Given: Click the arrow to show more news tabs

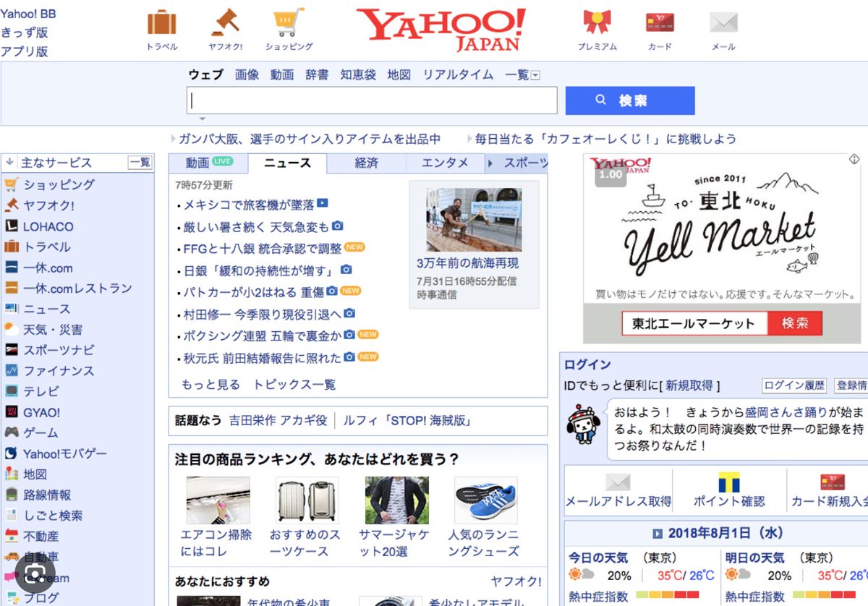Looking at the screenshot, I should point(490,163).
